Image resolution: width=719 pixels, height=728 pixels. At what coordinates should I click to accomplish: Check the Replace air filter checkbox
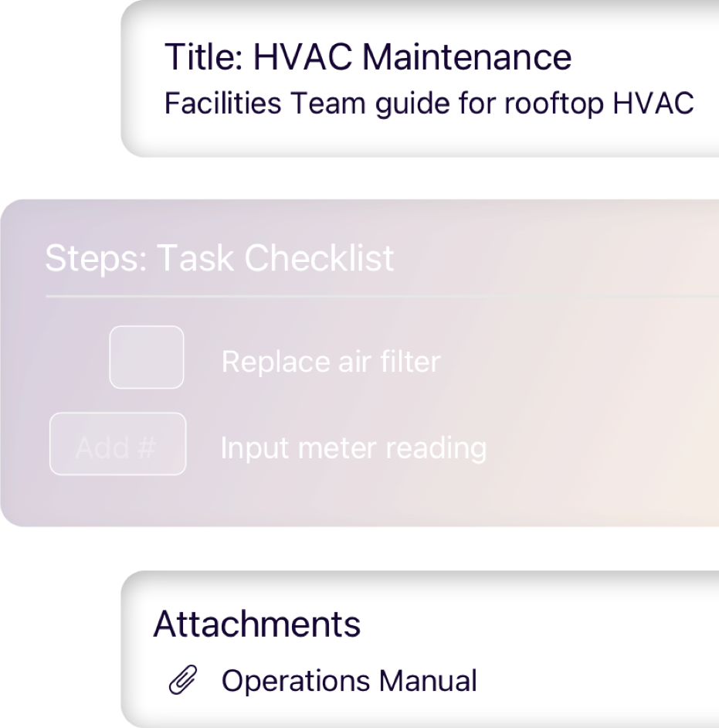tap(147, 357)
